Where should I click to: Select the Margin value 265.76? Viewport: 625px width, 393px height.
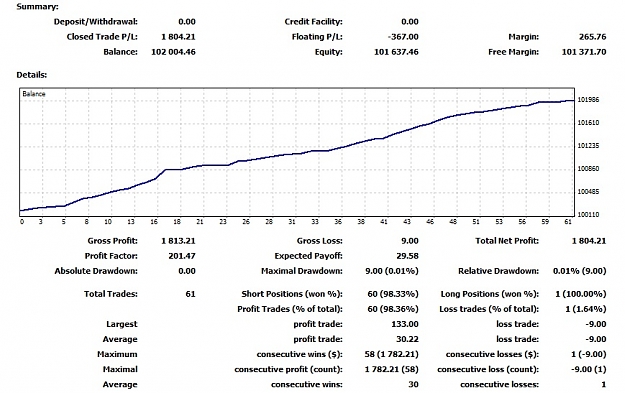(x=592, y=37)
